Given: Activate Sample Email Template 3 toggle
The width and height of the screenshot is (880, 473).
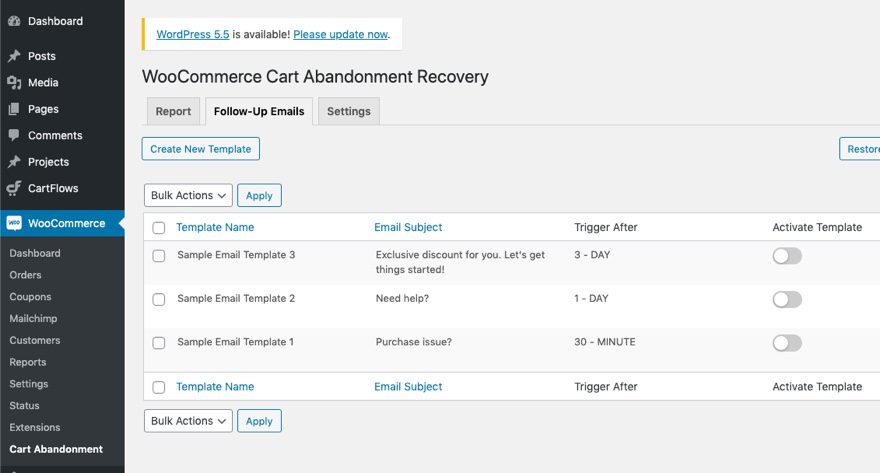Looking at the screenshot, I should [x=787, y=256].
